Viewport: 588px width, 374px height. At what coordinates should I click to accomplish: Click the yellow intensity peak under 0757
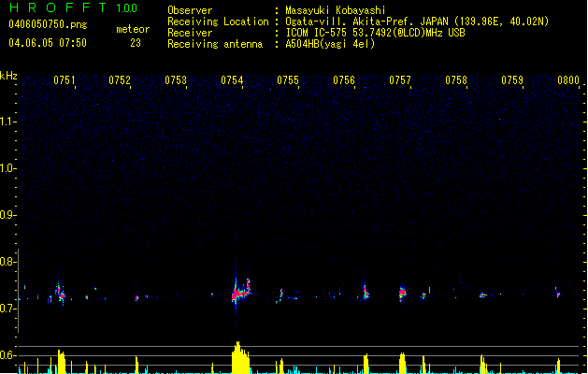click(402, 363)
